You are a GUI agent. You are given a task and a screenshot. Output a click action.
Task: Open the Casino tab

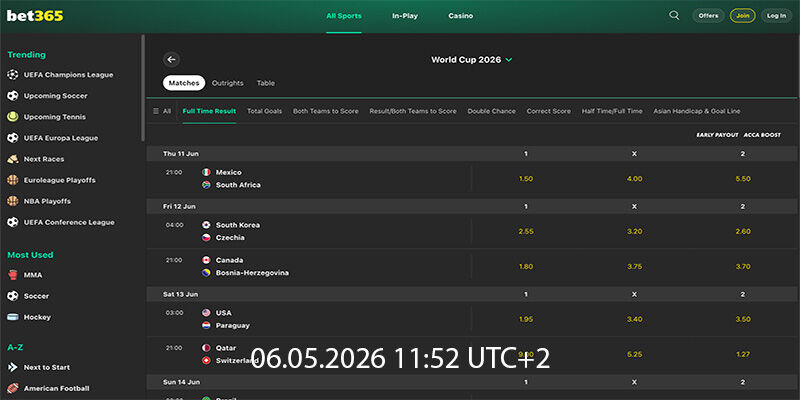[x=461, y=16]
